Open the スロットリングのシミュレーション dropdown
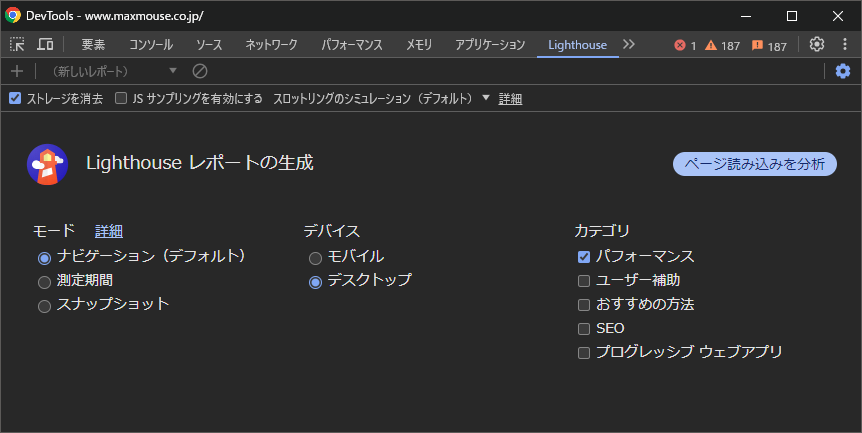Image resolution: width=862 pixels, height=433 pixels. [x=381, y=98]
